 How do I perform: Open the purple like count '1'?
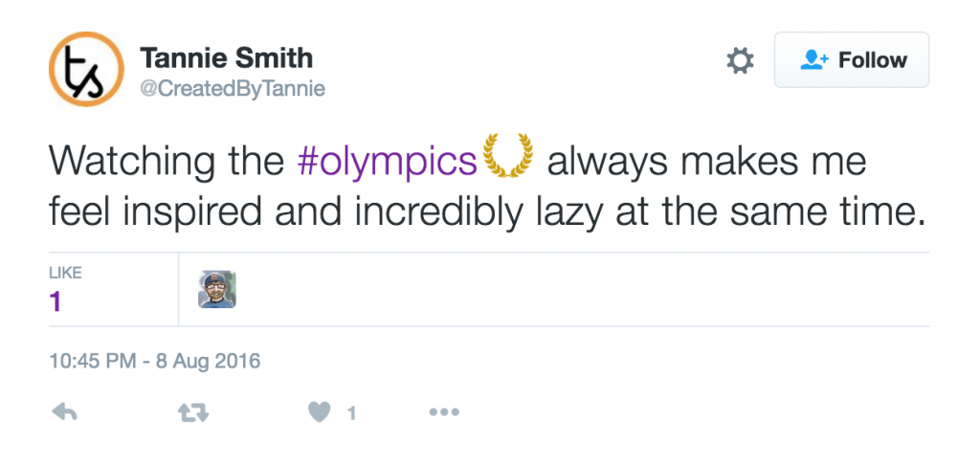click(x=56, y=302)
